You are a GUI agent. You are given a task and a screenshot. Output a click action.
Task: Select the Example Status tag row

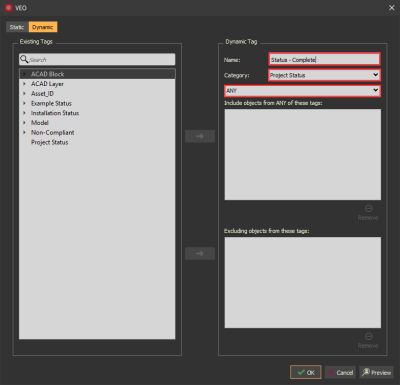[x=97, y=103]
